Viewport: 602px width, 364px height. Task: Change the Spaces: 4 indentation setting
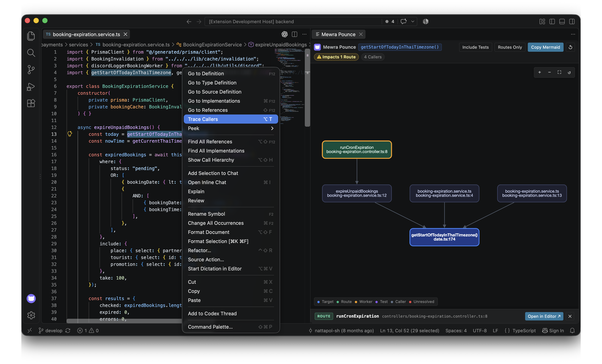point(456,331)
